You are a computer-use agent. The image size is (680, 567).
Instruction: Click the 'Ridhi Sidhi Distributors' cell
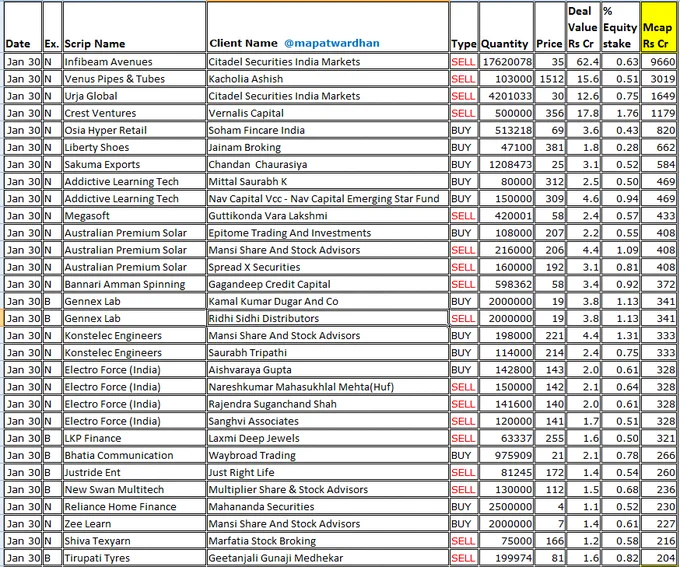click(328, 318)
